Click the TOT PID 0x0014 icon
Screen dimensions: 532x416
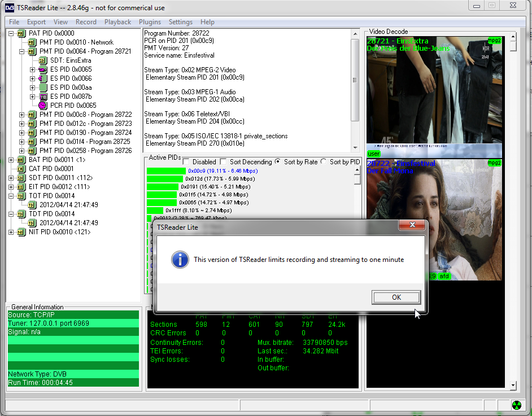pyautogui.click(x=21, y=196)
